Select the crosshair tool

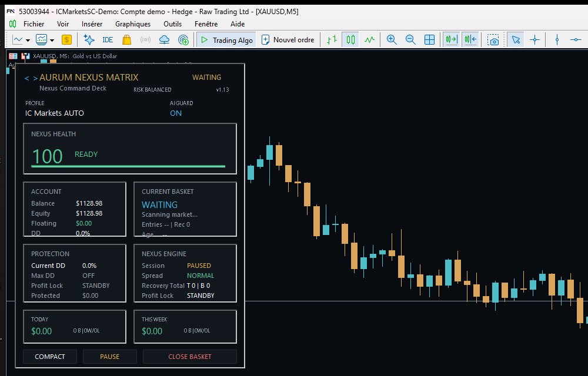(534, 40)
